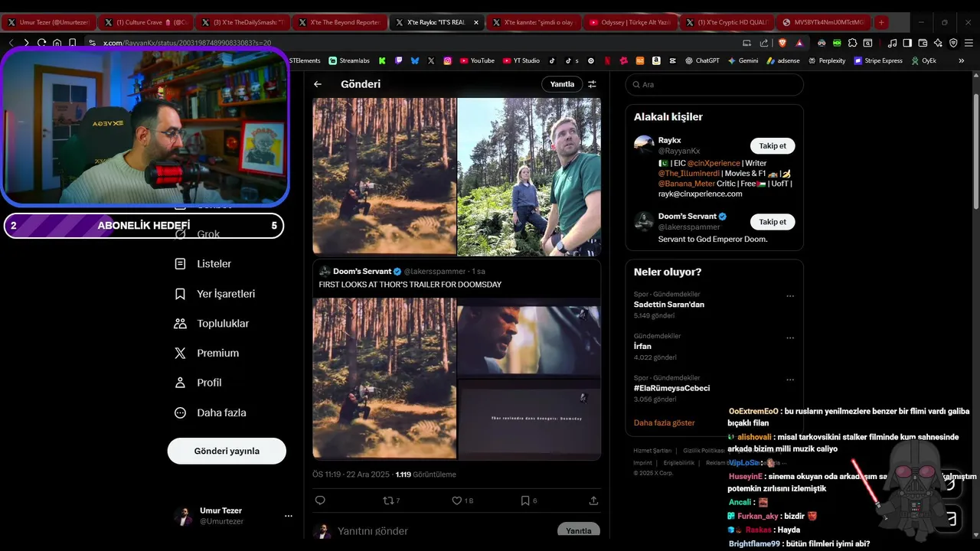
Task: Open Gemini bookmark
Action: 743,60
